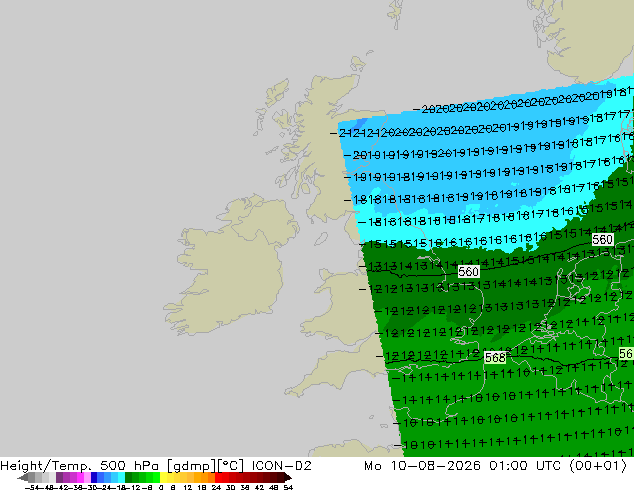Click the dark purple swatch at legend -42
The height and width of the screenshot is (490, 634).
tap(59, 477)
